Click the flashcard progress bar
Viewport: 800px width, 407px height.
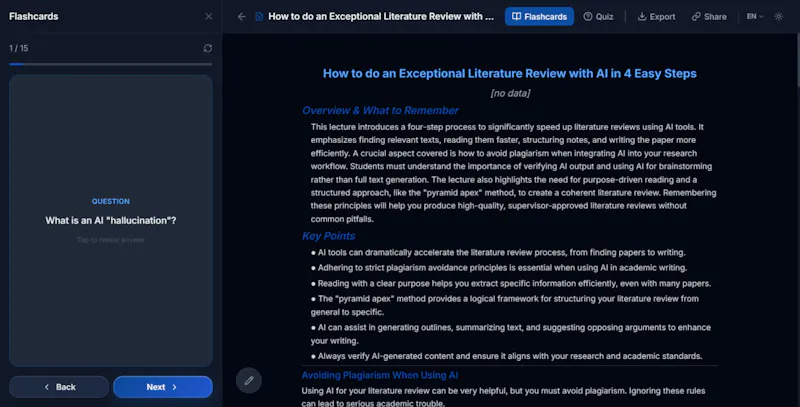coord(111,64)
